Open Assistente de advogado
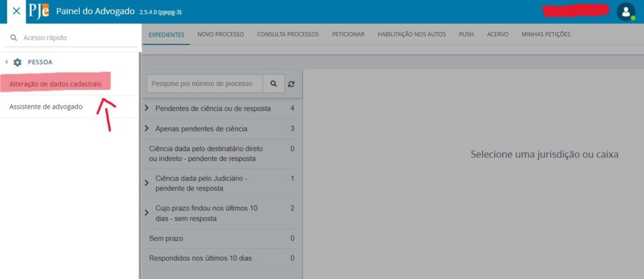 (45, 107)
